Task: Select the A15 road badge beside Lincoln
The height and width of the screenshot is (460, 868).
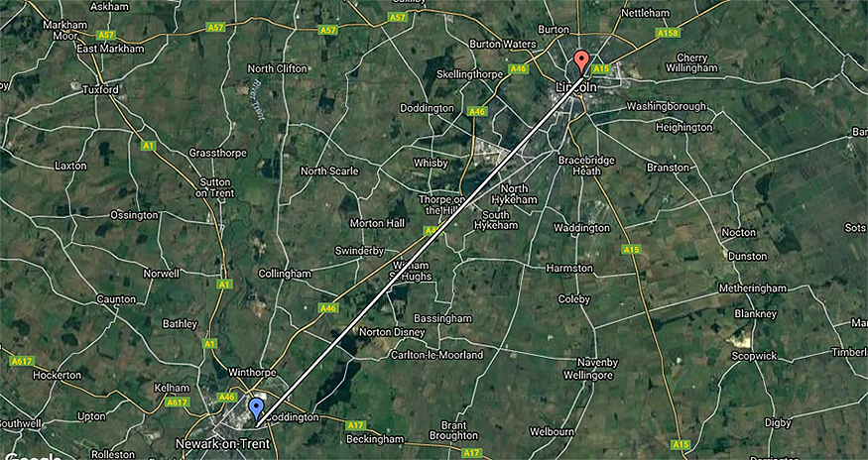Action: 601,68
